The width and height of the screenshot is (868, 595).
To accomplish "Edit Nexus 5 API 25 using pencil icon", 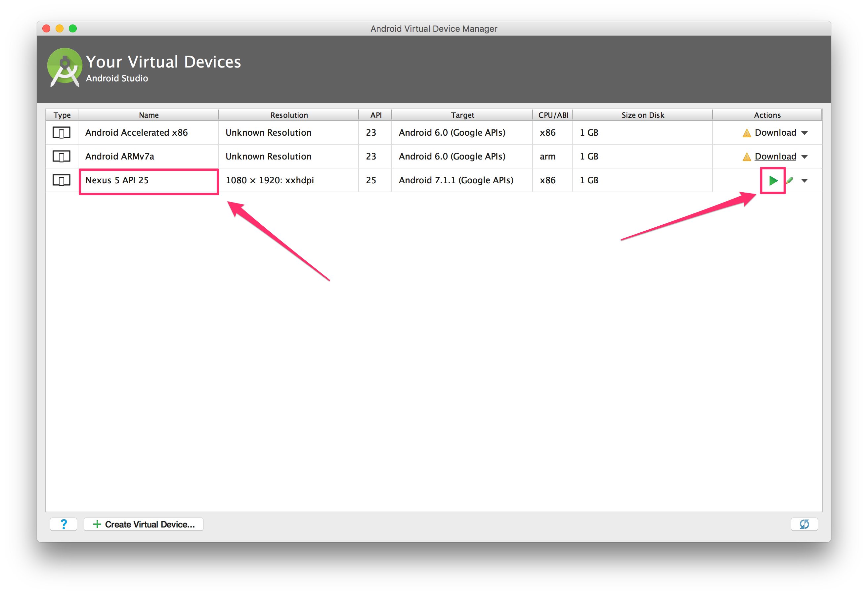I will click(x=790, y=180).
